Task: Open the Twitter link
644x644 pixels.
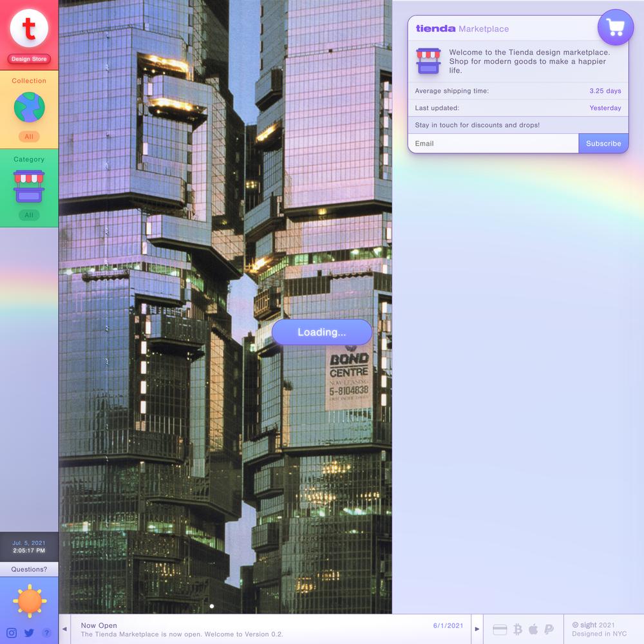Action: (x=29, y=633)
